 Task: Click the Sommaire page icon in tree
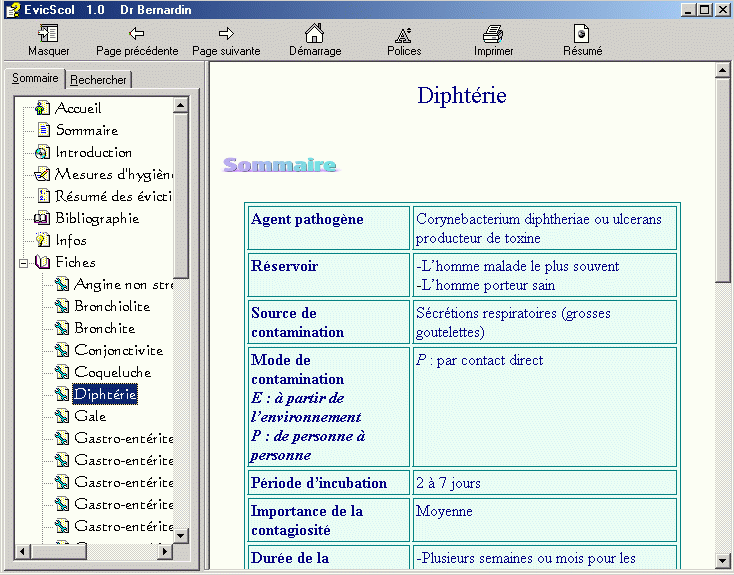[x=44, y=130]
